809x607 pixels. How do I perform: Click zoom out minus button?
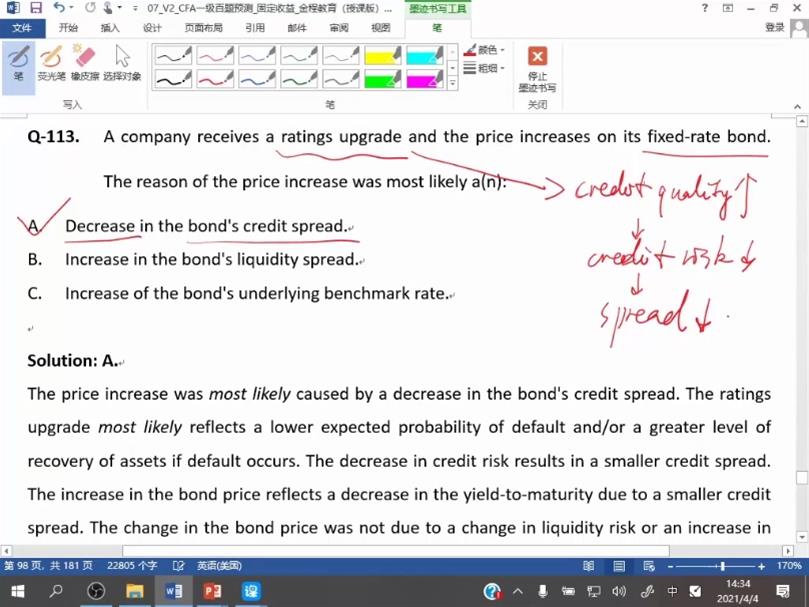coord(670,566)
